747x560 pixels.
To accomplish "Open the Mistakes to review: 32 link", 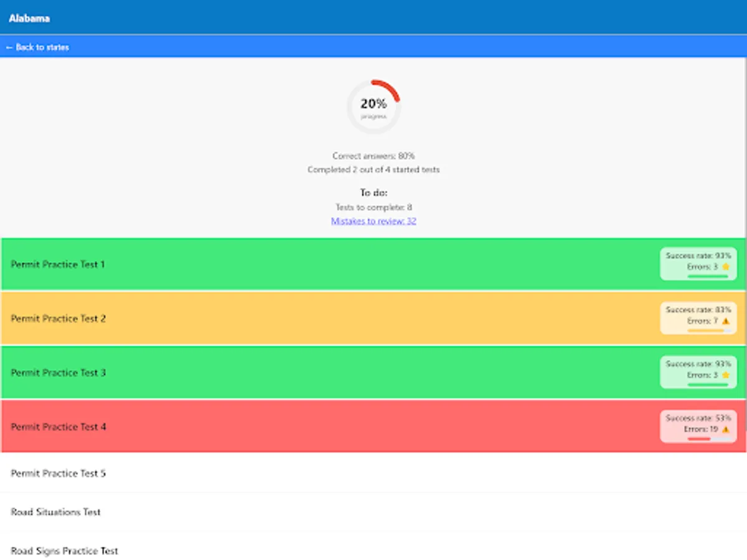I will 373,220.
